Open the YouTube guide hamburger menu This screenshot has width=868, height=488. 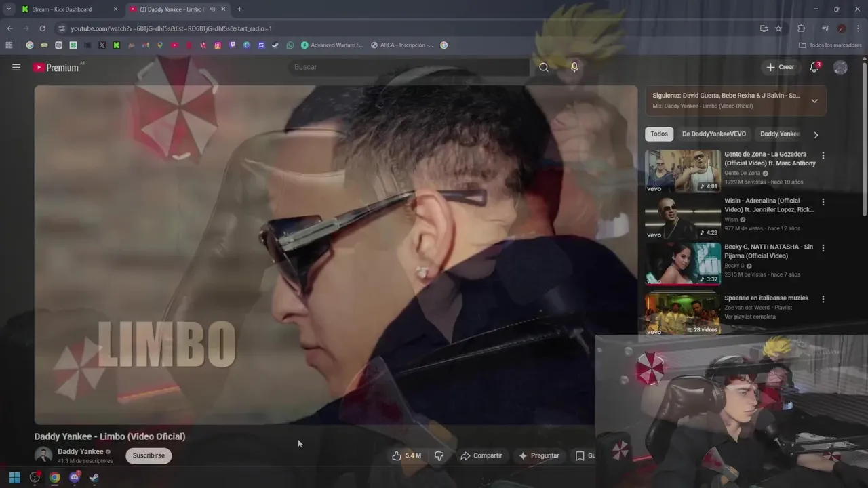point(16,67)
